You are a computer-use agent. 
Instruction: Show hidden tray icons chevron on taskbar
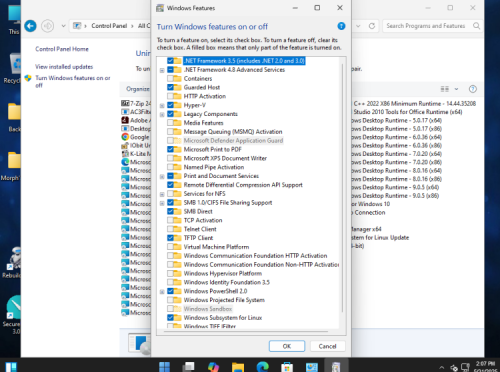(442, 367)
